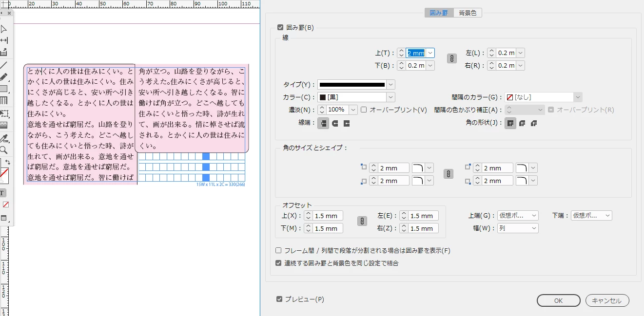The height and width of the screenshot is (316, 644).
Task: Select the Free Transform tool
Action: (4, 113)
